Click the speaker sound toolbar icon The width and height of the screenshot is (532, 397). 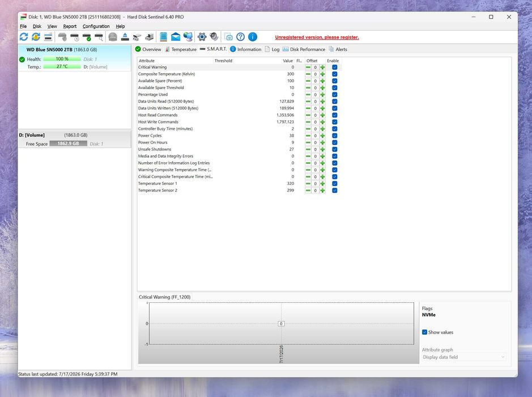click(214, 36)
